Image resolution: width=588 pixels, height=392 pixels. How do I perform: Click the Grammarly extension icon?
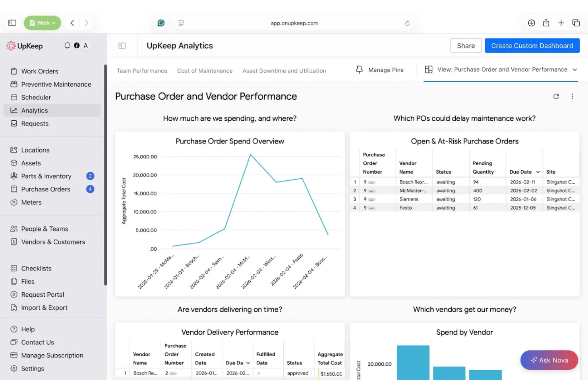161,23
